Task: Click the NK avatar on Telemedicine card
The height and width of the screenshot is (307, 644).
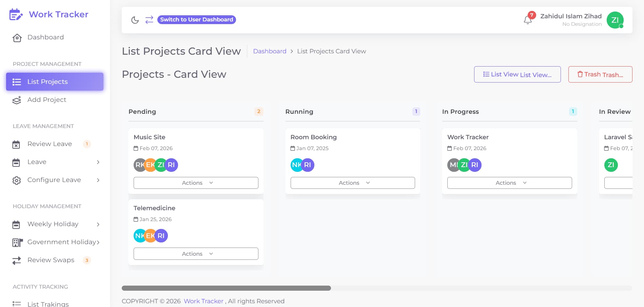Action: coord(139,236)
